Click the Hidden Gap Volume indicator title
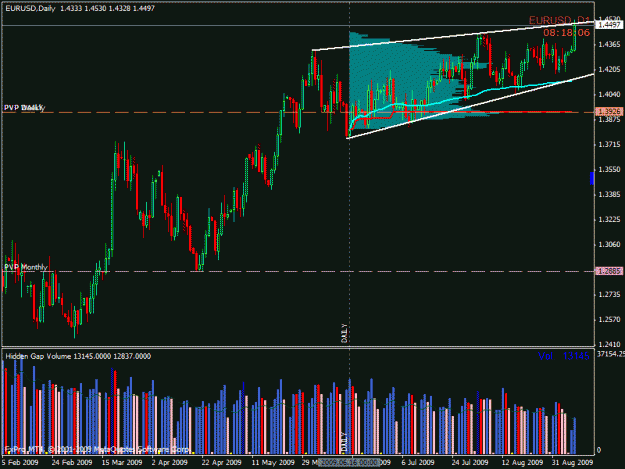Screen dimensions: 625x469 click(78, 356)
